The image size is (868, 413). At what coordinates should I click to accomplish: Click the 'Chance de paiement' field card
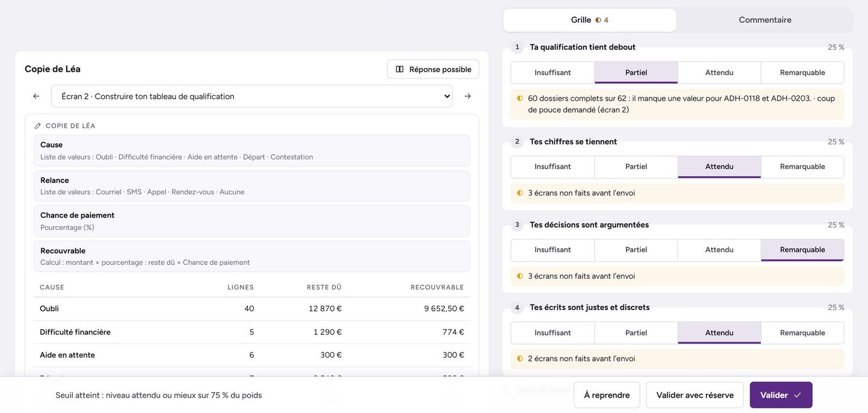[252, 221]
